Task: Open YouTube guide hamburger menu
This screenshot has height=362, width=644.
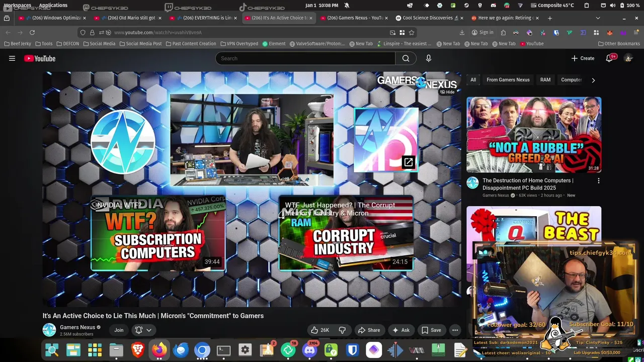Action: pos(12,58)
